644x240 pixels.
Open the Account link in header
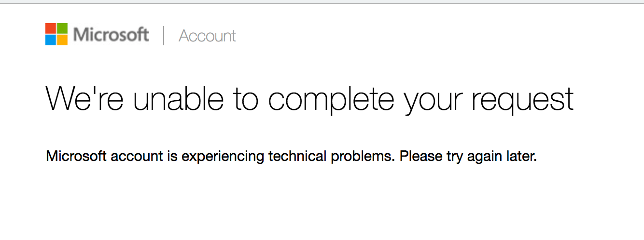207,36
